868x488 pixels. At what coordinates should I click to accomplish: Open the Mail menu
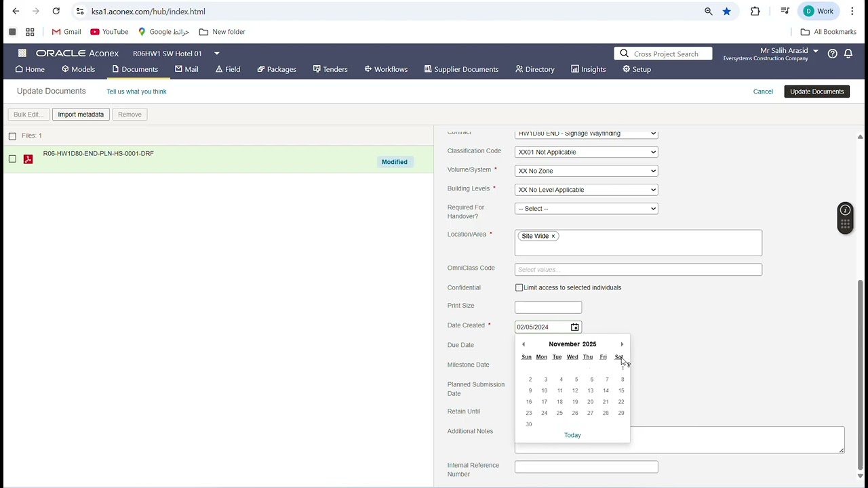(x=186, y=69)
